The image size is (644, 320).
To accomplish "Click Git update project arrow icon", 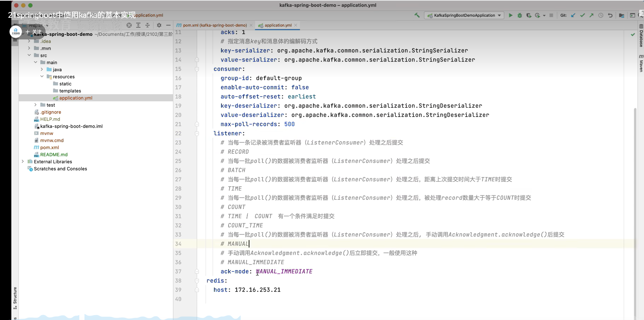I will (x=573, y=15).
